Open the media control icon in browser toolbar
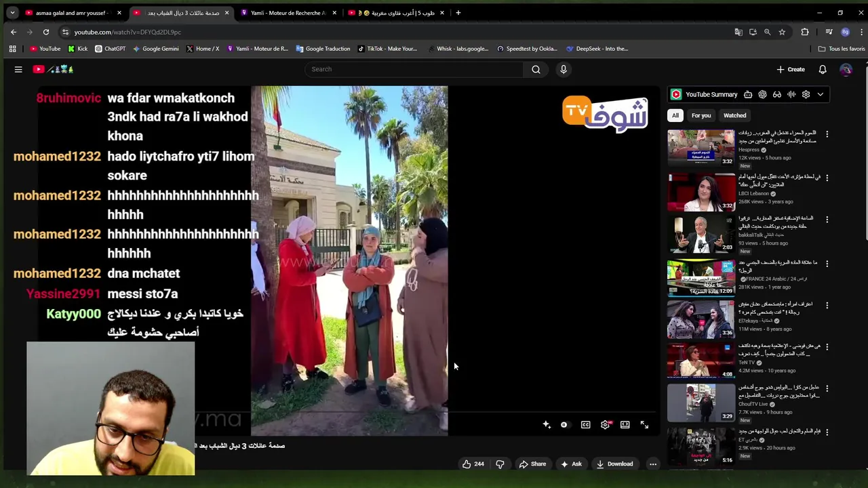 (829, 32)
